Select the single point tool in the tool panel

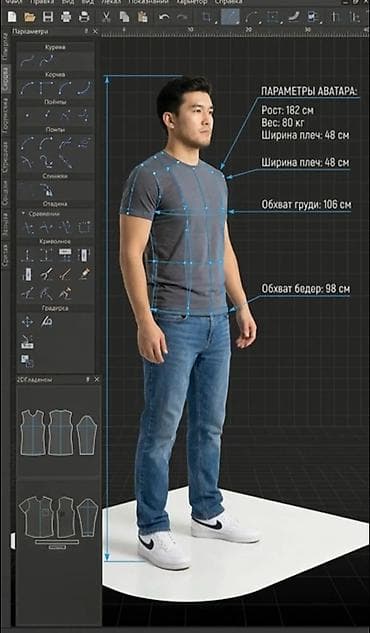pyautogui.click(x=27, y=115)
